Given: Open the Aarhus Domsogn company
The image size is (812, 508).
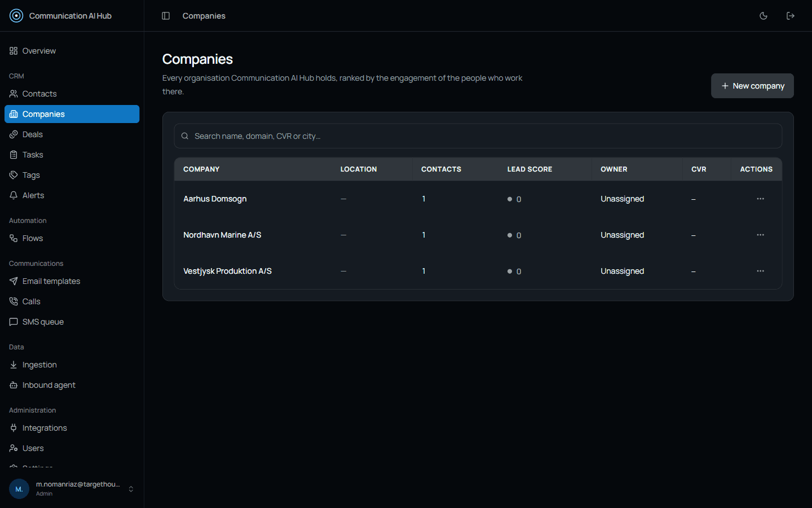Looking at the screenshot, I should point(215,199).
